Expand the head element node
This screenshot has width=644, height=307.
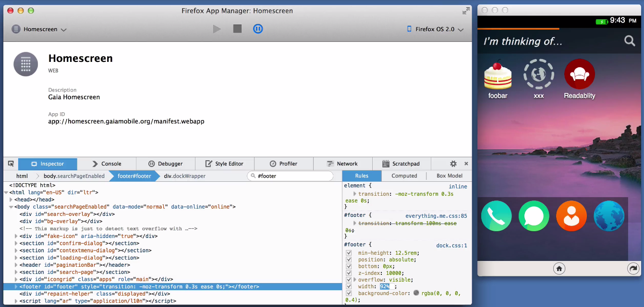11,200
